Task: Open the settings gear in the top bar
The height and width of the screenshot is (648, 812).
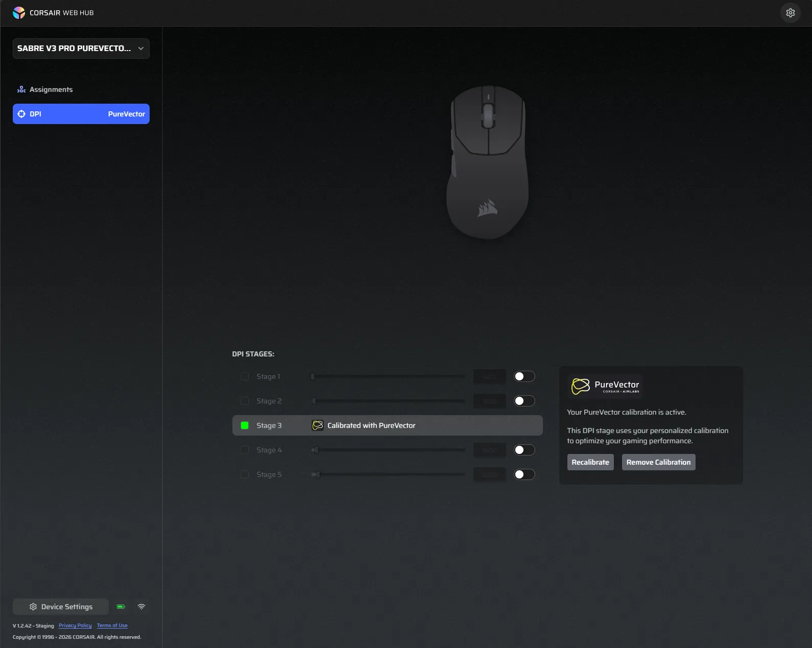Action: 790,13
